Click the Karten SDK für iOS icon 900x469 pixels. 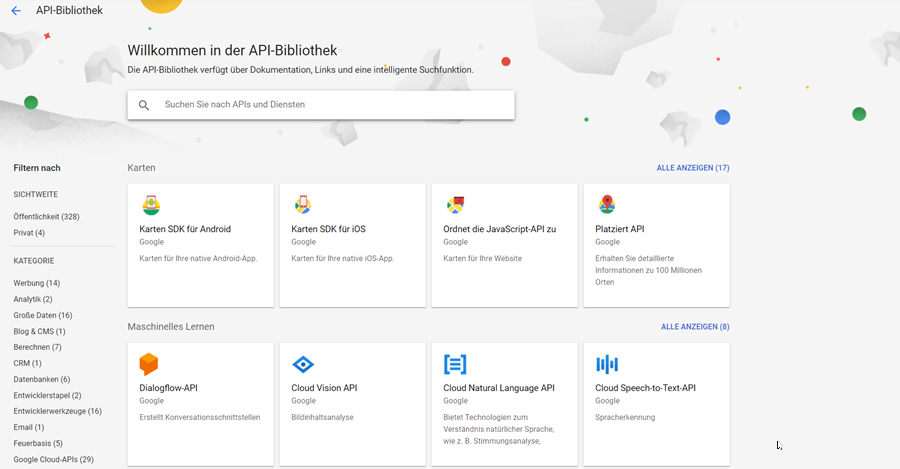(x=302, y=205)
